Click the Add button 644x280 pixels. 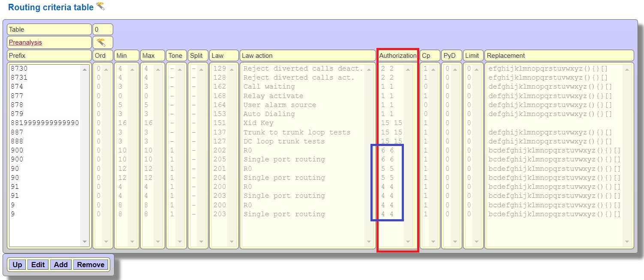(x=60, y=265)
